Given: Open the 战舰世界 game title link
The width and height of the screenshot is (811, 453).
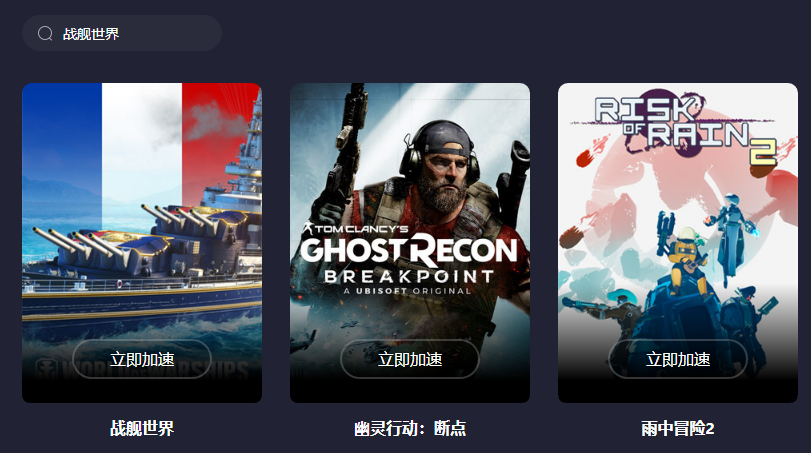Looking at the screenshot, I should tap(142, 428).
